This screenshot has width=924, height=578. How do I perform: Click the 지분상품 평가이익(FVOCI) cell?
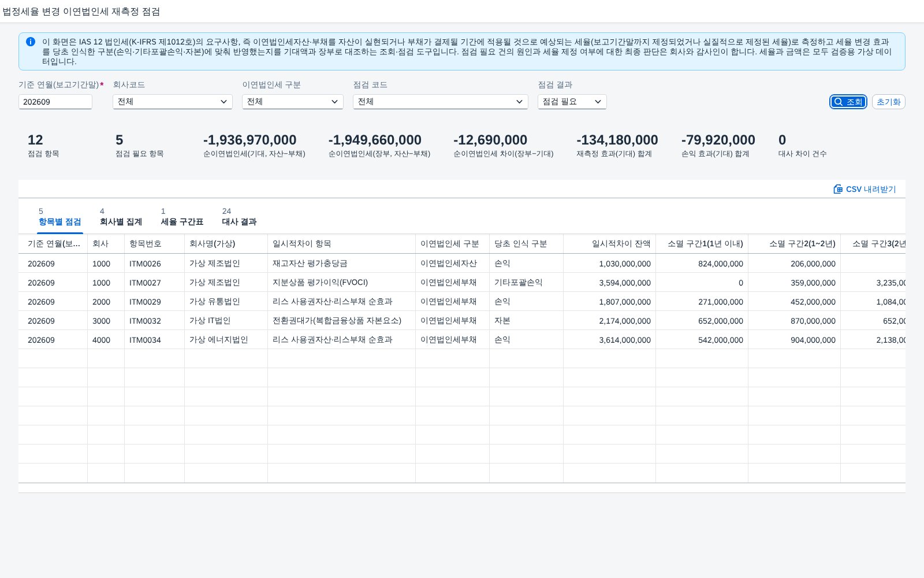tap(341, 283)
